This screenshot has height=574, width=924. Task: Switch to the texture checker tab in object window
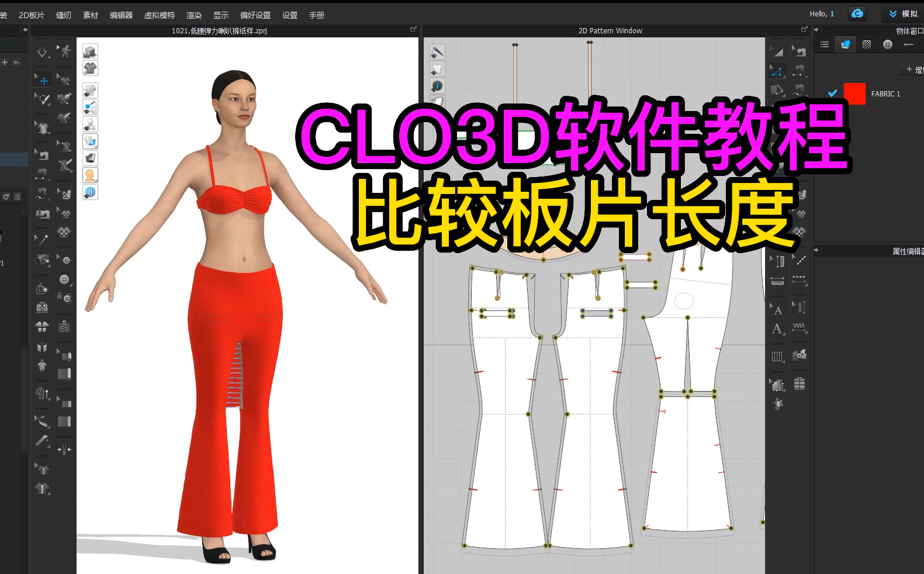pos(867,44)
